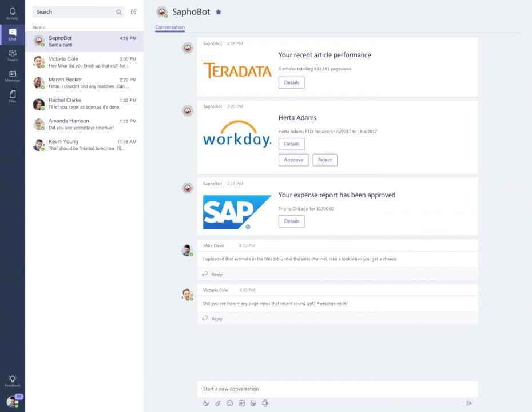This screenshot has width=532, height=412.
Task: Click the GIF icon in compose toolbar
Action: pos(241,403)
